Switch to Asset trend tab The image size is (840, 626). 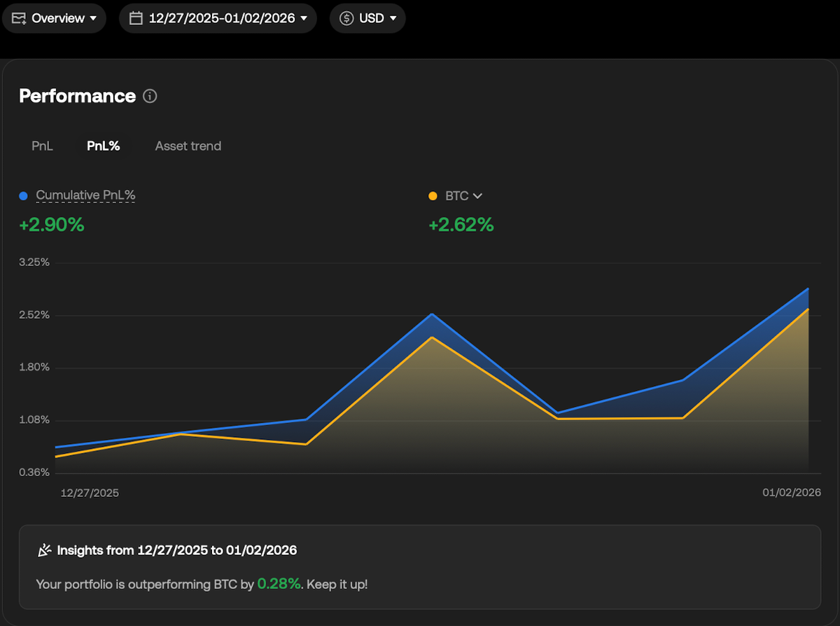(x=188, y=146)
